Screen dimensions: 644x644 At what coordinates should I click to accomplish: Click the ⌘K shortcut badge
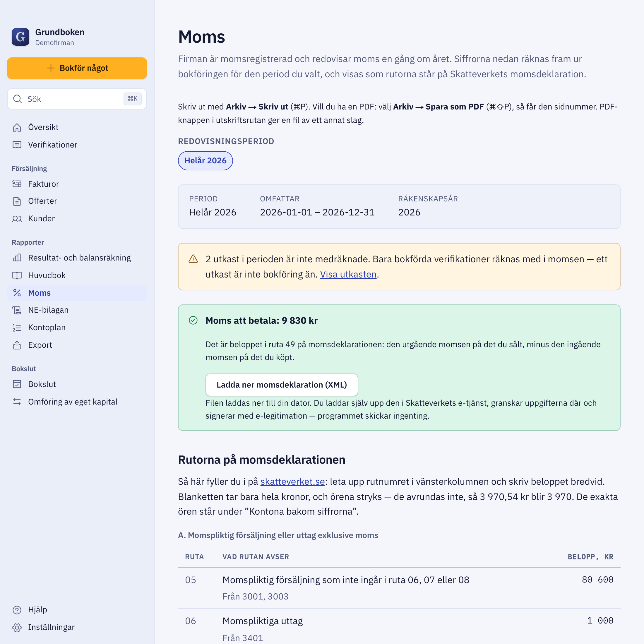pyautogui.click(x=133, y=99)
